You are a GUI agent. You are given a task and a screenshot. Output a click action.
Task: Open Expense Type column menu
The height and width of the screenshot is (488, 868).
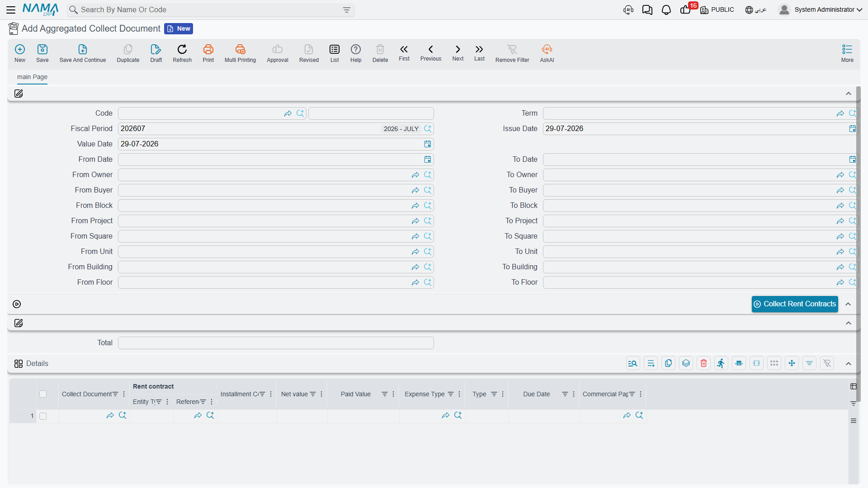click(459, 394)
